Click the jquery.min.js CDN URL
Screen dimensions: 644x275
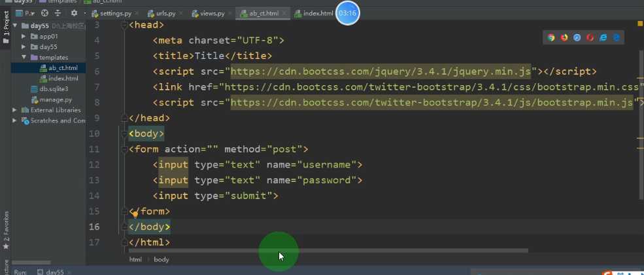point(381,71)
